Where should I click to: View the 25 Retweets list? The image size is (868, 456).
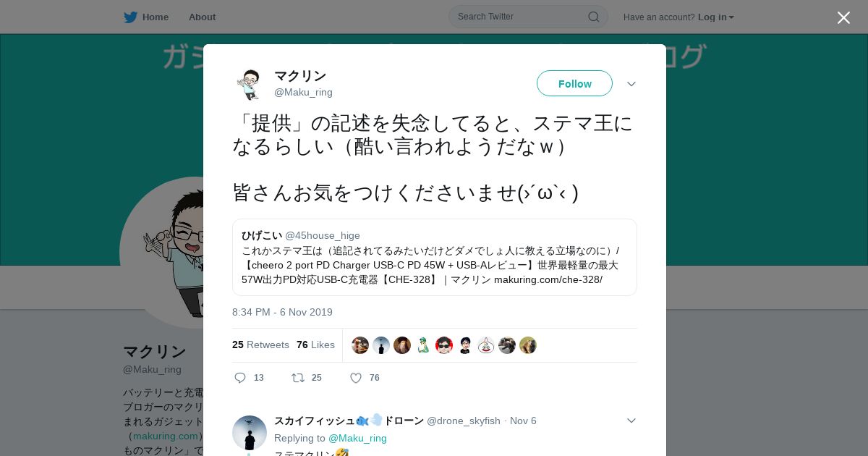[260, 345]
